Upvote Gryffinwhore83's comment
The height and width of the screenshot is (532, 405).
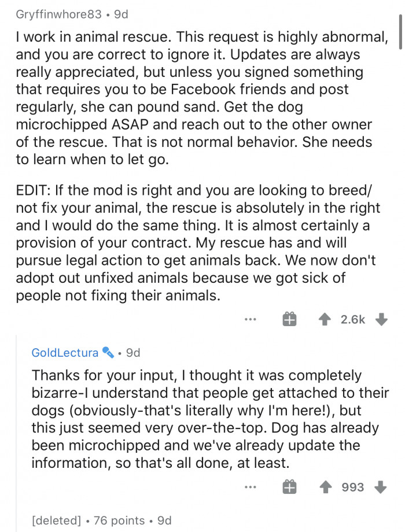pyautogui.click(x=324, y=319)
